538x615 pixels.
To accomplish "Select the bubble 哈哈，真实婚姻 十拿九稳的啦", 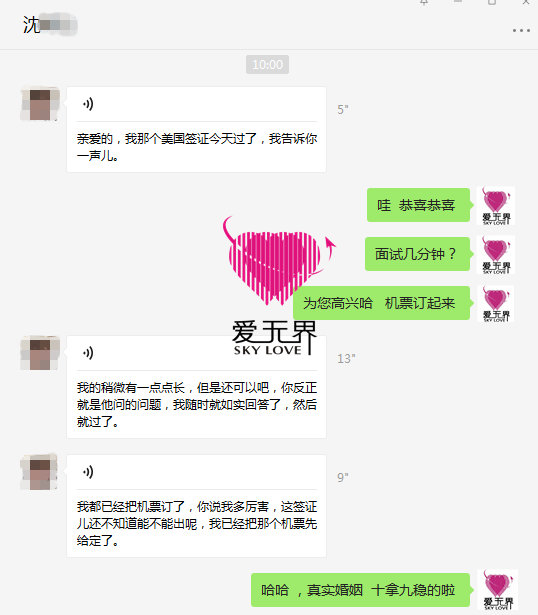I will tap(360, 590).
